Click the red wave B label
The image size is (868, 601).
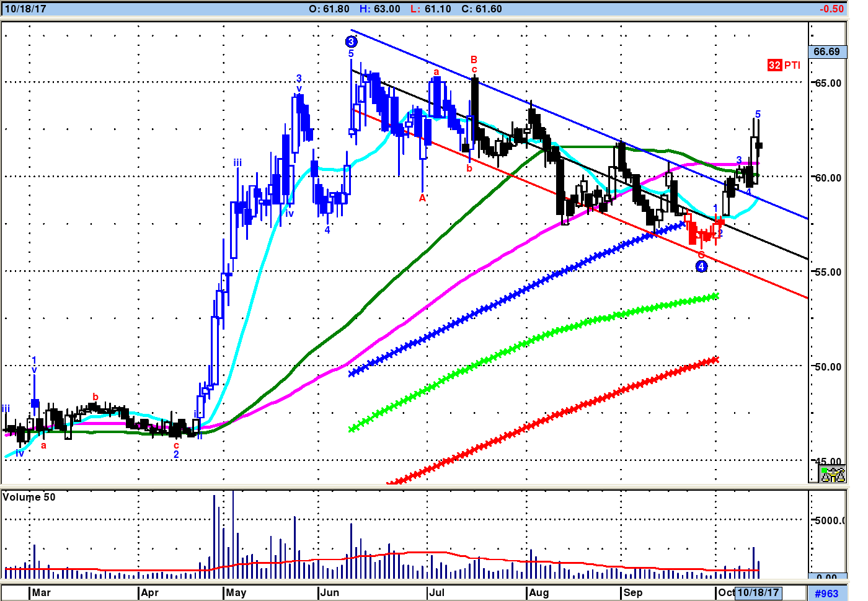(474, 60)
